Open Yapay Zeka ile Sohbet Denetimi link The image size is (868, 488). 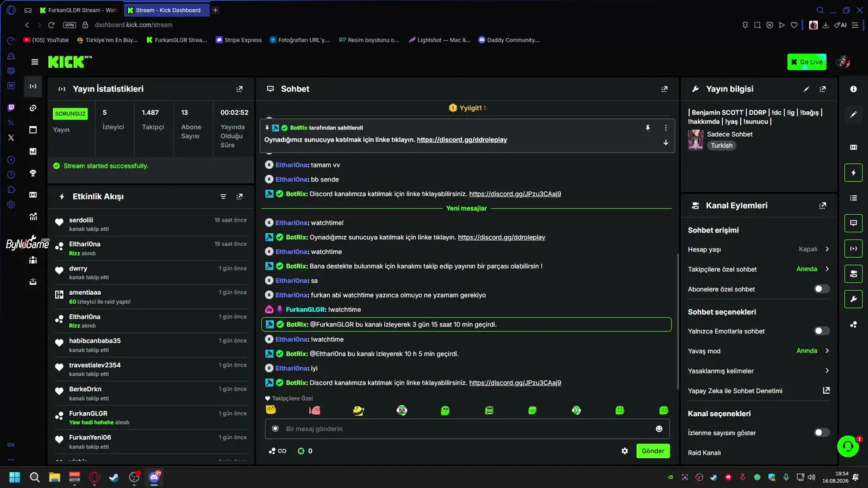tap(759, 390)
